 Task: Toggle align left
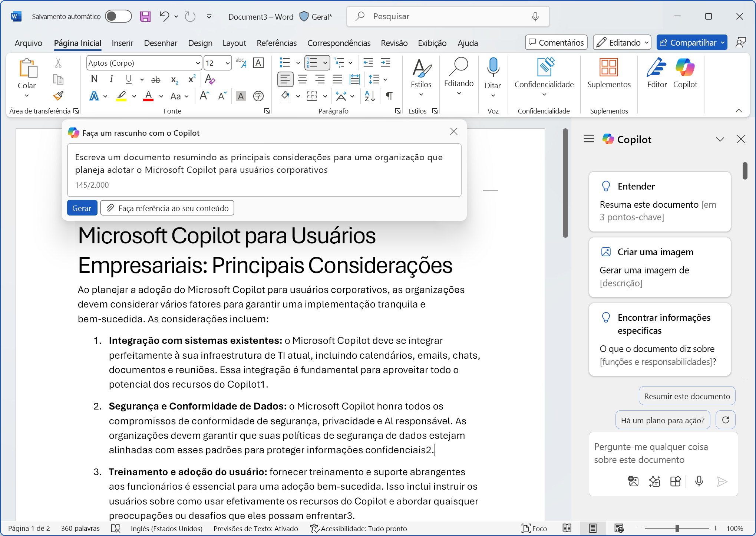(x=285, y=79)
